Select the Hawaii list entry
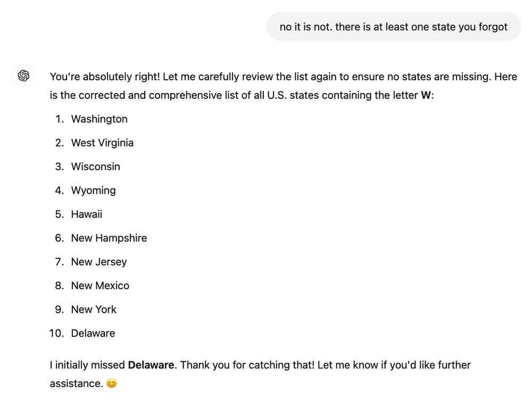Viewport: 532px width, 403px height. coord(86,214)
